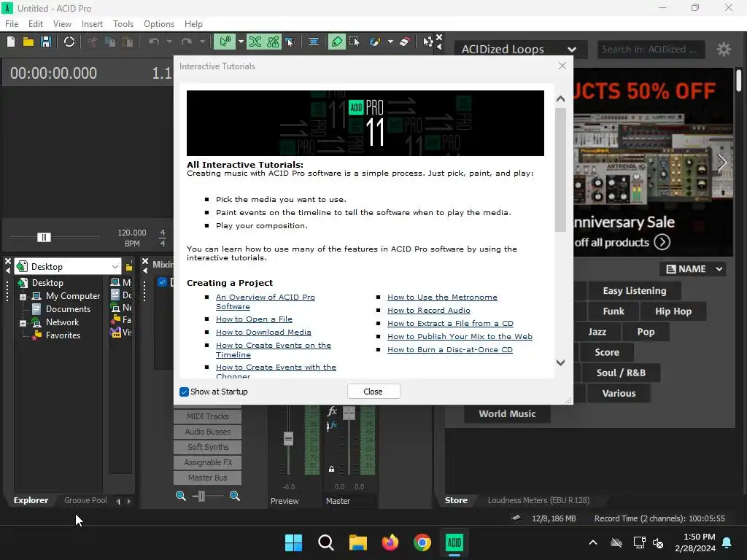Click the Search in ACIDized field
The height and width of the screenshot is (560, 747).
click(651, 49)
